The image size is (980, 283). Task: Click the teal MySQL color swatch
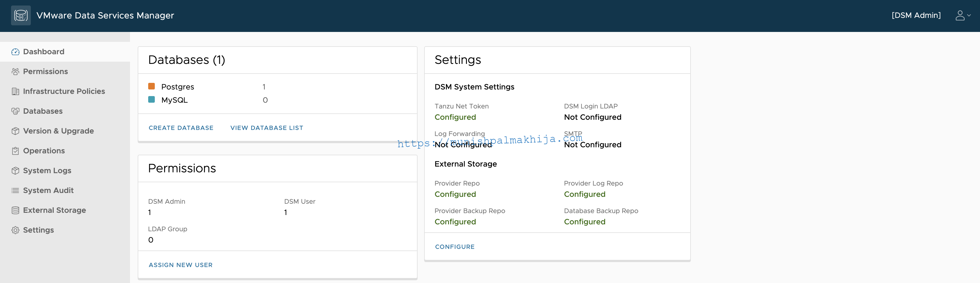pos(151,99)
